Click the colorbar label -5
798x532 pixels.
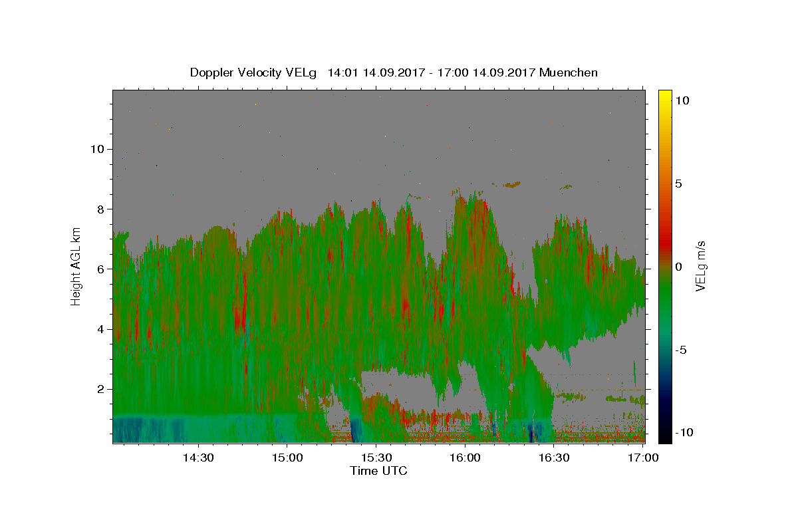pyautogui.click(x=681, y=350)
